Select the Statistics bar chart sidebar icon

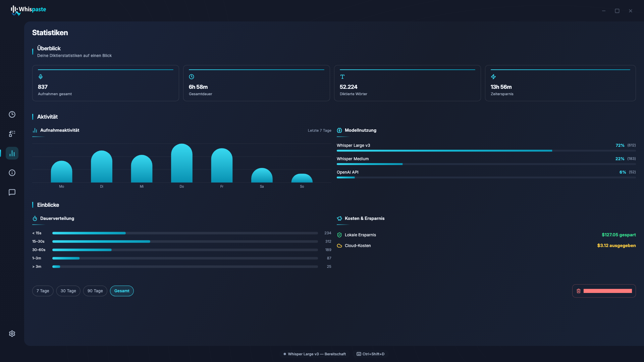12,154
